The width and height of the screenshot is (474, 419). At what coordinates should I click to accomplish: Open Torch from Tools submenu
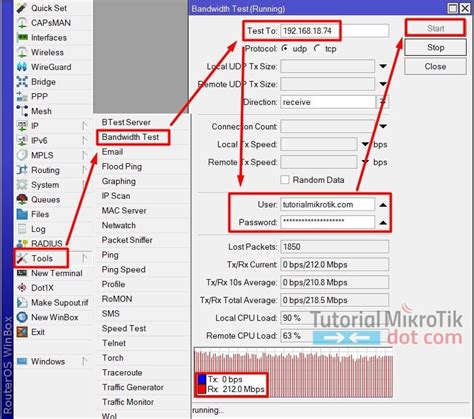click(142, 358)
